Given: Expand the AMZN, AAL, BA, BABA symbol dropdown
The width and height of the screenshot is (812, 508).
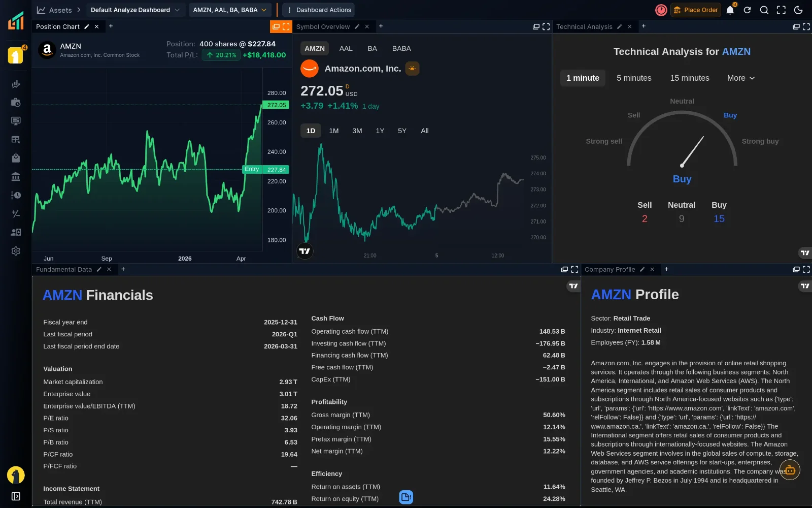Looking at the screenshot, I should pyautogui.click(x=230, y=10).
